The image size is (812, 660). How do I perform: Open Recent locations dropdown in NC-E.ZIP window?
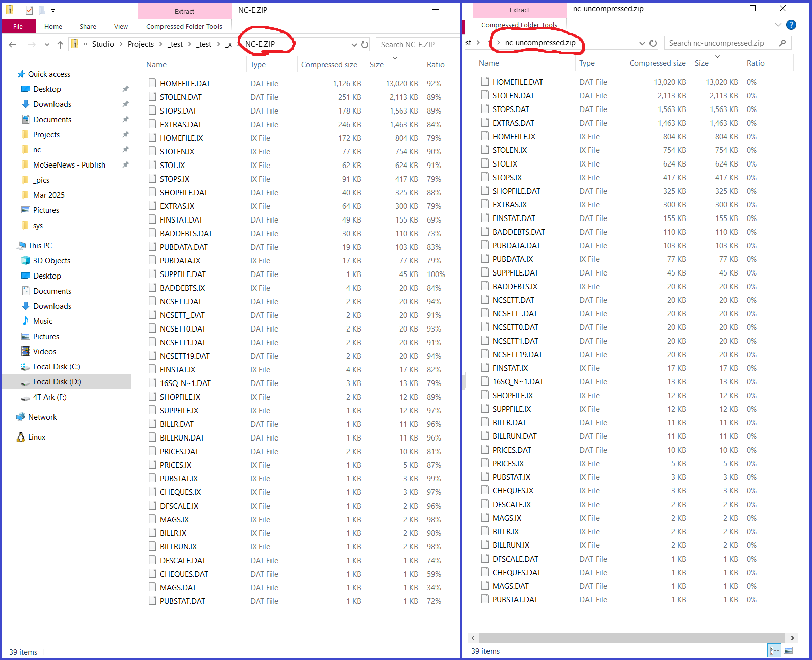47,45
